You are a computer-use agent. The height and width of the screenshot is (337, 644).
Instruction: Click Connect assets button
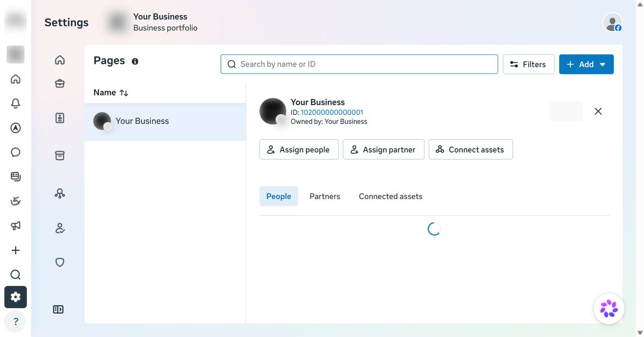(470, 150)
